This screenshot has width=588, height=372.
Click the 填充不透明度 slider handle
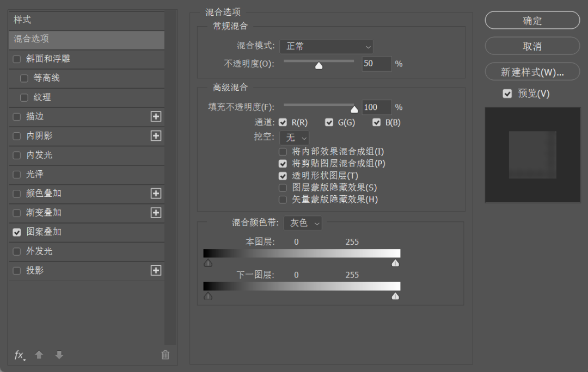(x=354, y=109)
